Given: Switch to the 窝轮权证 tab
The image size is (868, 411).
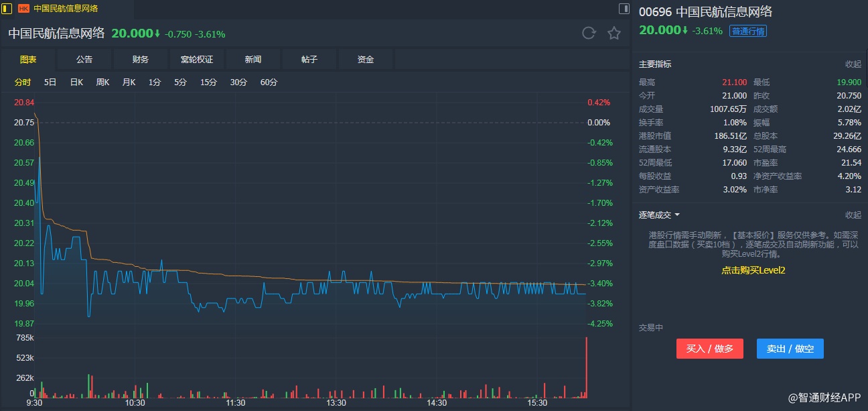Looking at the screenshot, I should click(x=197, y=60).
